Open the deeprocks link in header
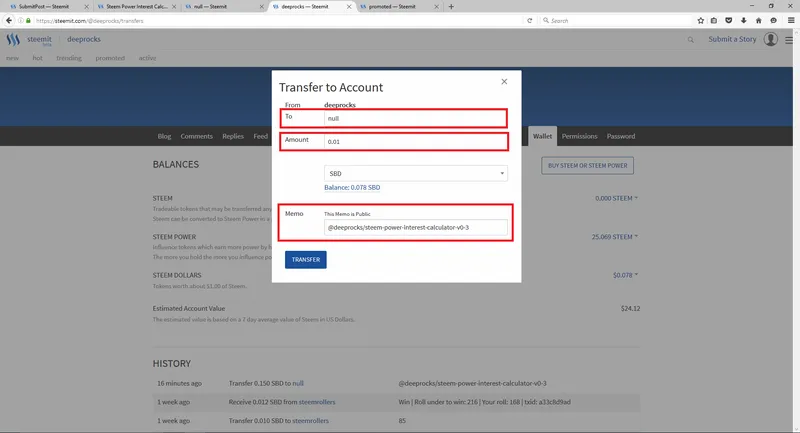The width and height of the screenshot is (800, 433). pyautogui.click(x=84, y=39)
